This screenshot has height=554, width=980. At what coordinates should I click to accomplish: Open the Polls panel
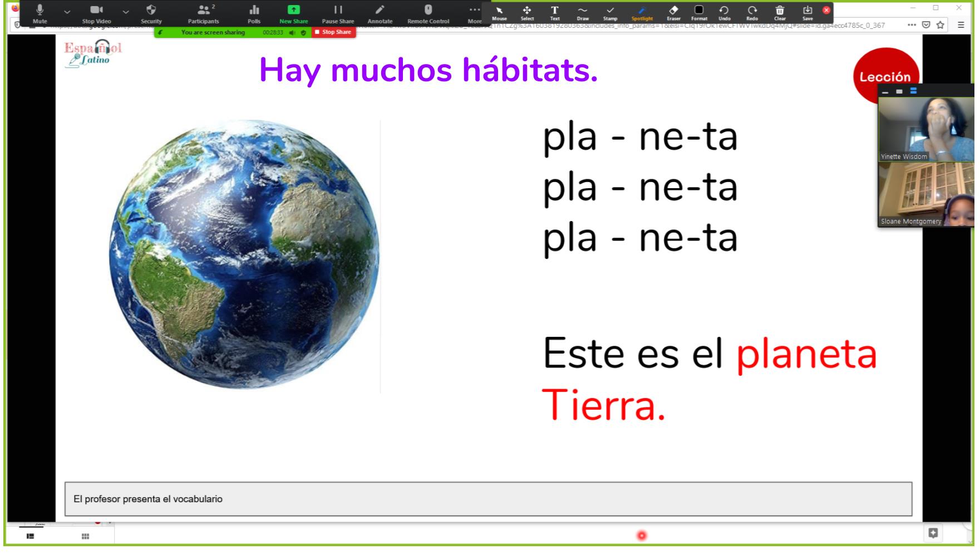[254, 13]
